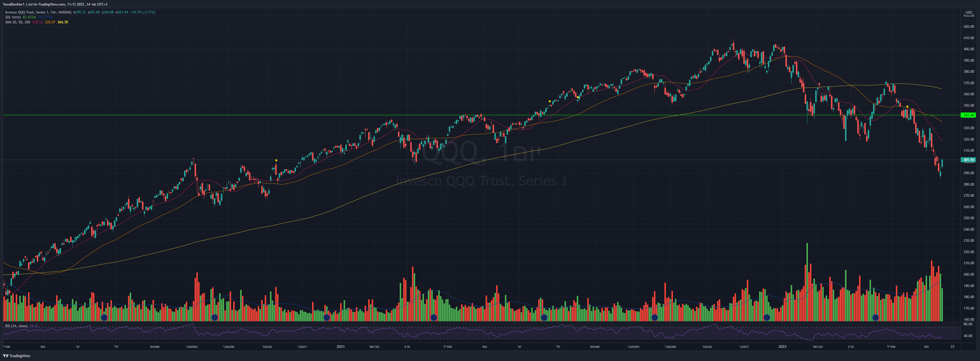Click the low price value 294.08

[108, 12]
